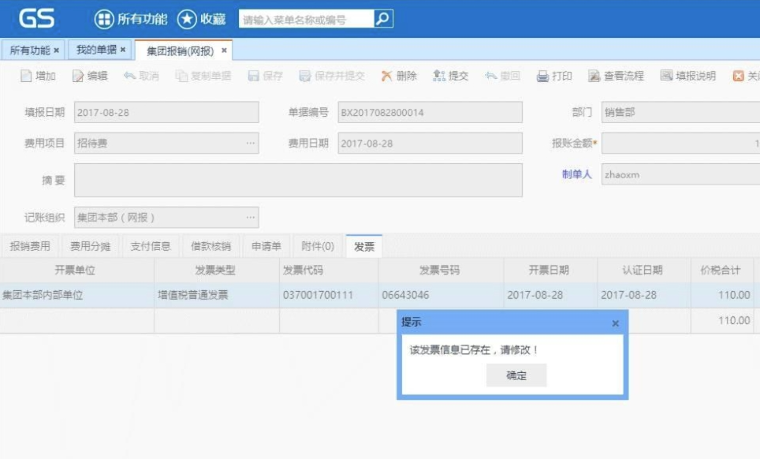Open the 所有功能 grid icon in header
The image size is (760, 459).
[103, 19]
